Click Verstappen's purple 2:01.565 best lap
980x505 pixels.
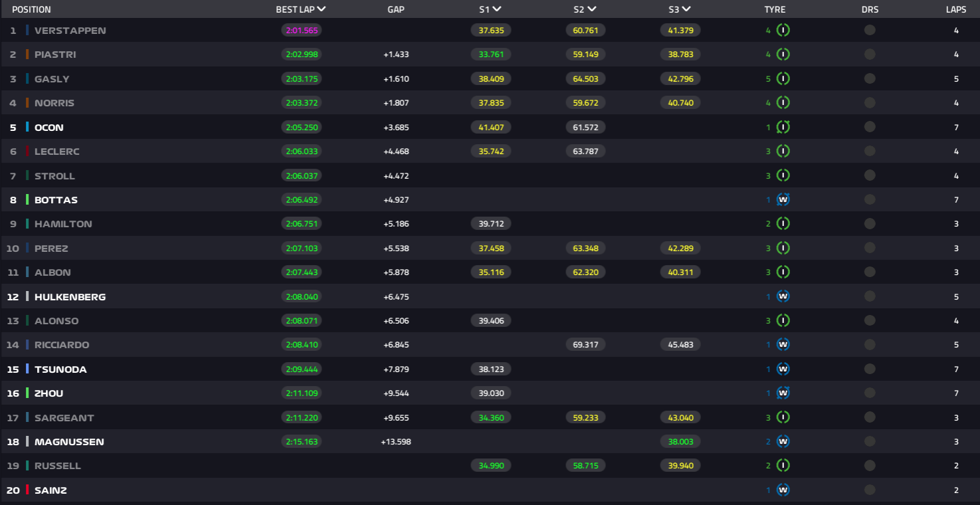(x=301, y=31)
